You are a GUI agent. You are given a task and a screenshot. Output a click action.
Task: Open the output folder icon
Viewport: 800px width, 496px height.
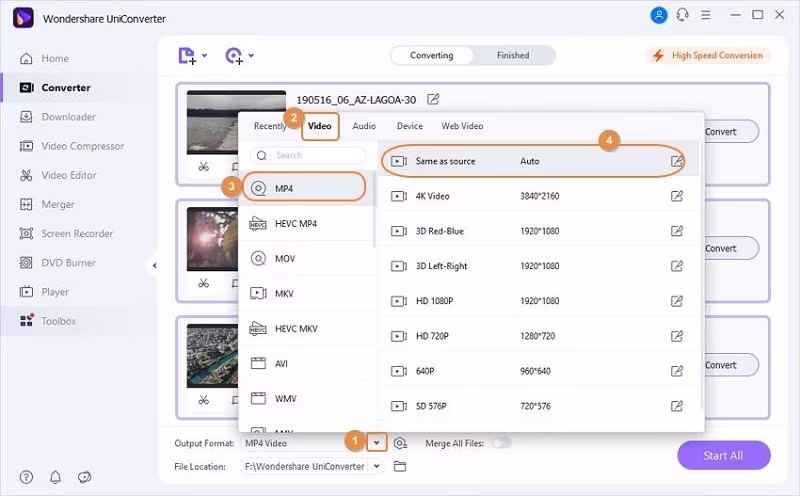(x=400, y=466)
